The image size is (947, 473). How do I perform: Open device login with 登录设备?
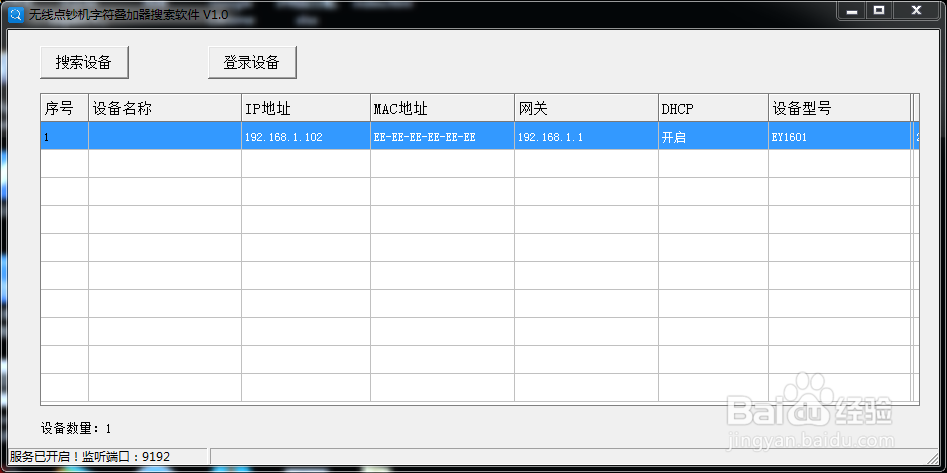point(252,62)
